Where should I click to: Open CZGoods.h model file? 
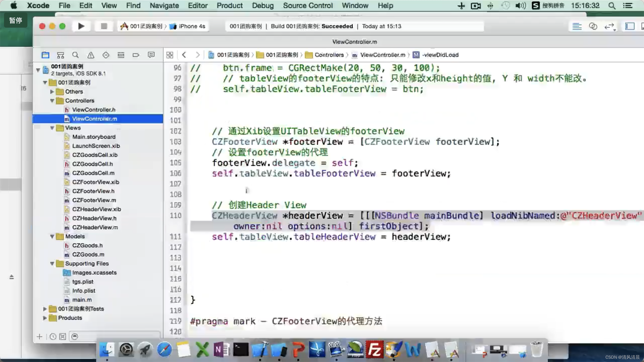87,245
